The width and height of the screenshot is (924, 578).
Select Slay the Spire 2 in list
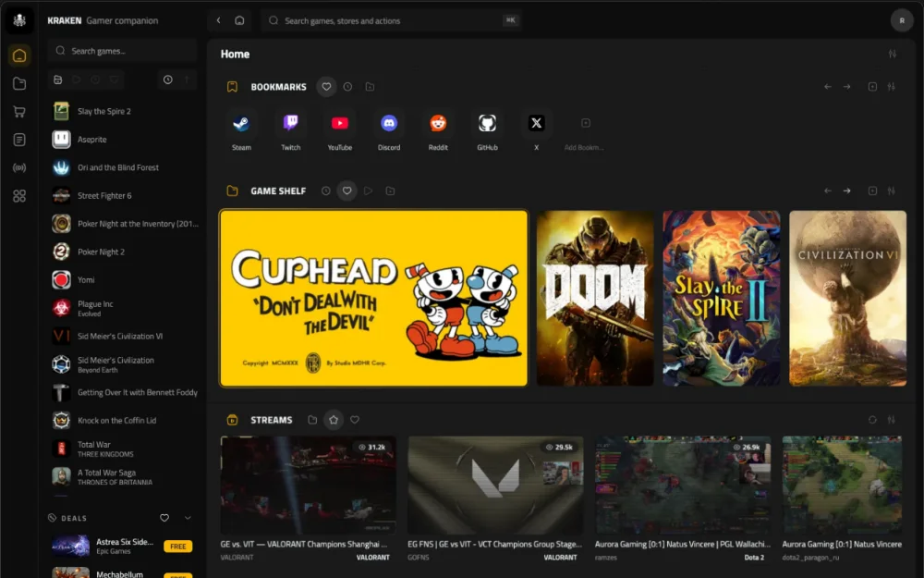pos(124,112)
